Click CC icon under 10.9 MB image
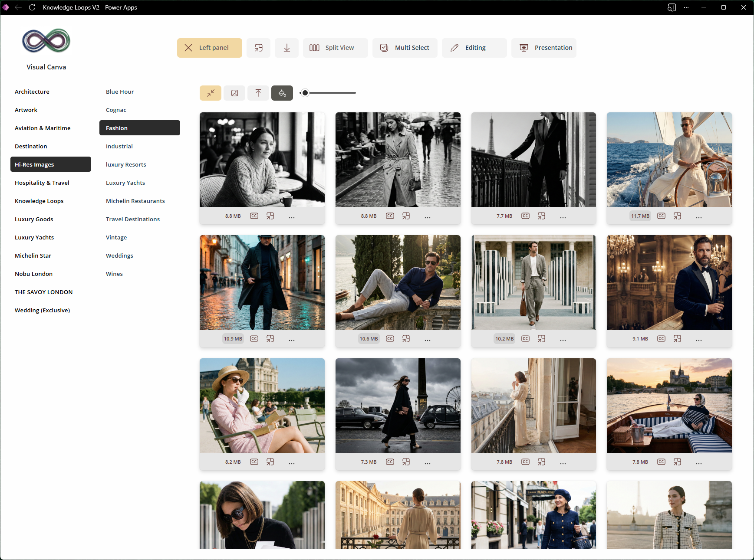Screen dimensions: 754x560 tap(254, 339)
